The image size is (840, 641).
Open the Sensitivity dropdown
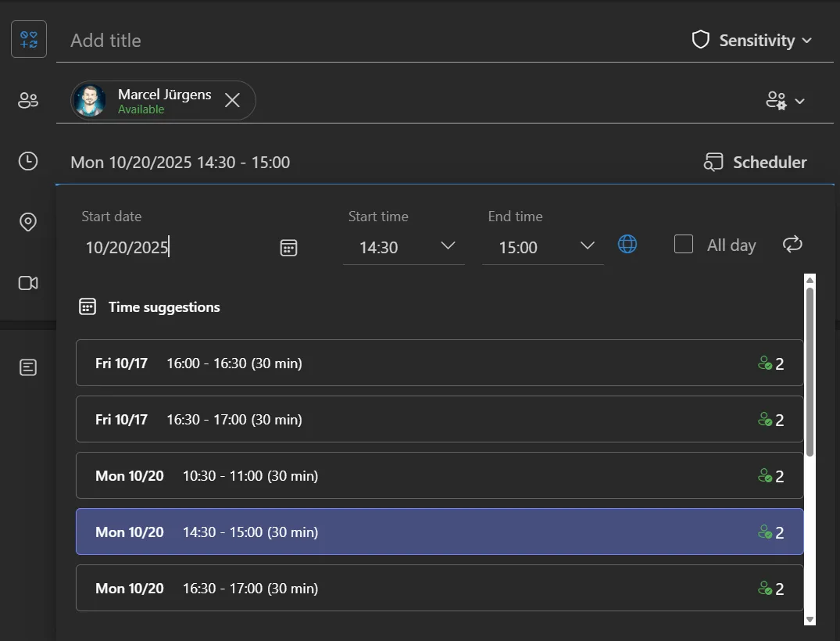coord(752,40)
